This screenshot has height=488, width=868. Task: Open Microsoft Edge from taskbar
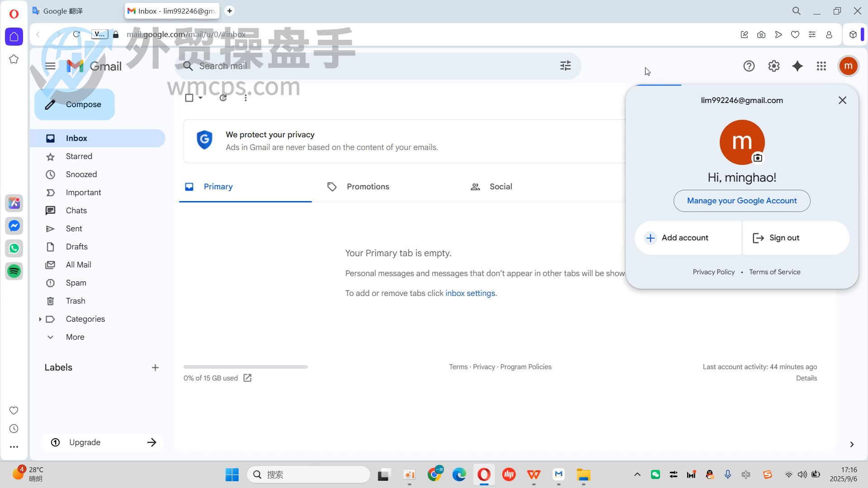(x=459, y=474)
